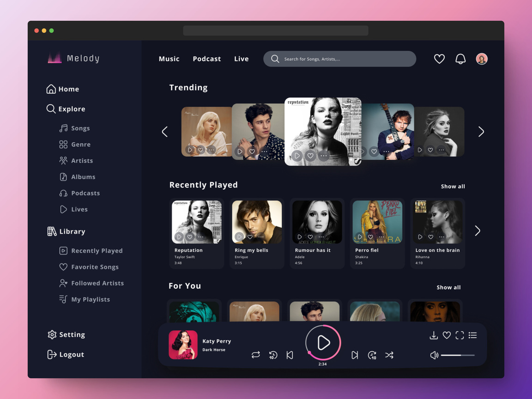Switch to the Live tab
The width and height of the screenshot is (532, 399).
tap(242, 59)
